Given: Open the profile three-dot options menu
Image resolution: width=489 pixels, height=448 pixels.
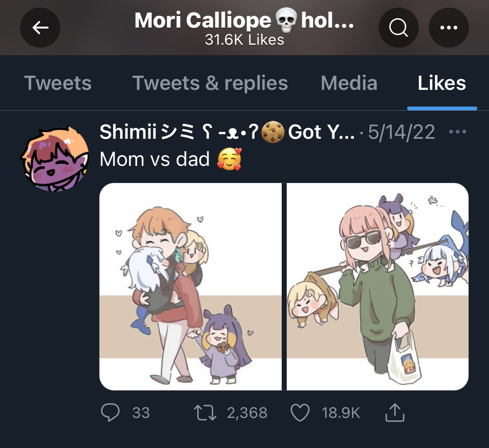Looking at the screenshot, I should 449,28.
